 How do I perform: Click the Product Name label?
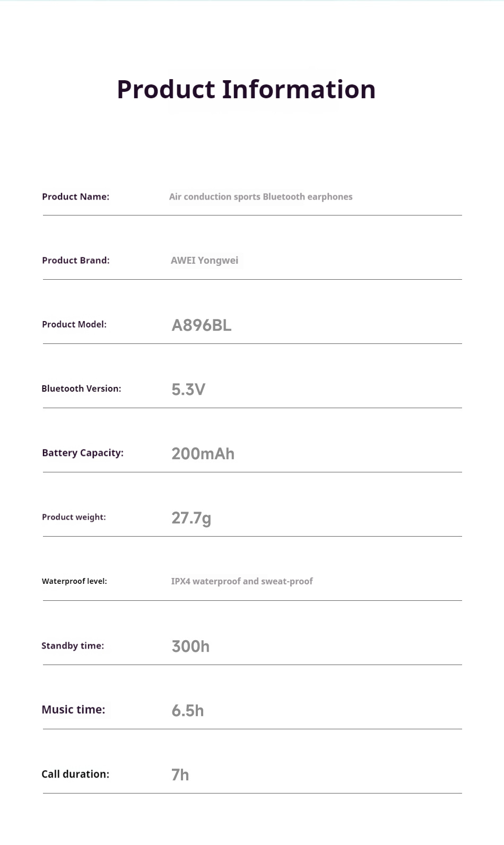(75, 196)
